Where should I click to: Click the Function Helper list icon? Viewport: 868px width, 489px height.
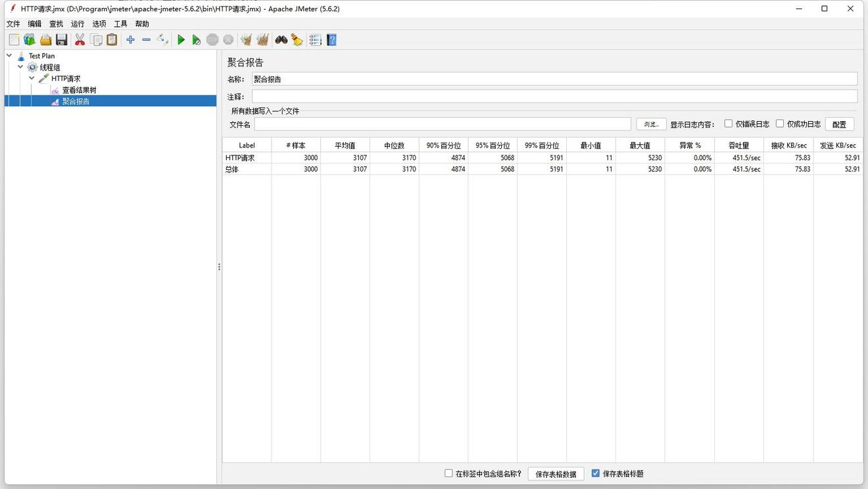pyautogui.click(x=316, y=40)
